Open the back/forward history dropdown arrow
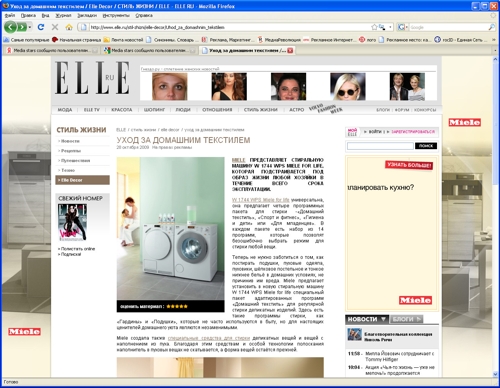Screen dimensions: 500x388 coord(30,27)
